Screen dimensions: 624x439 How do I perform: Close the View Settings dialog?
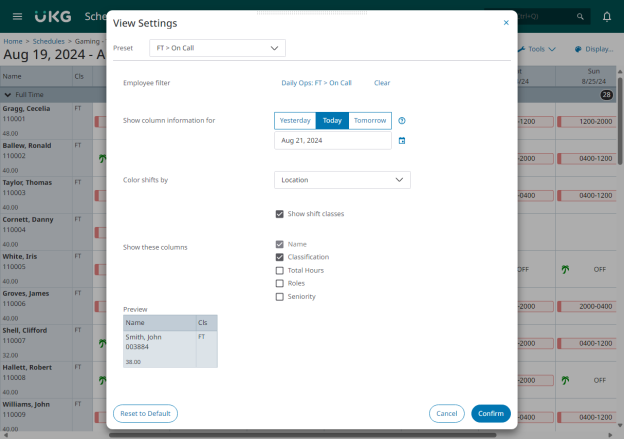point(506,23)
